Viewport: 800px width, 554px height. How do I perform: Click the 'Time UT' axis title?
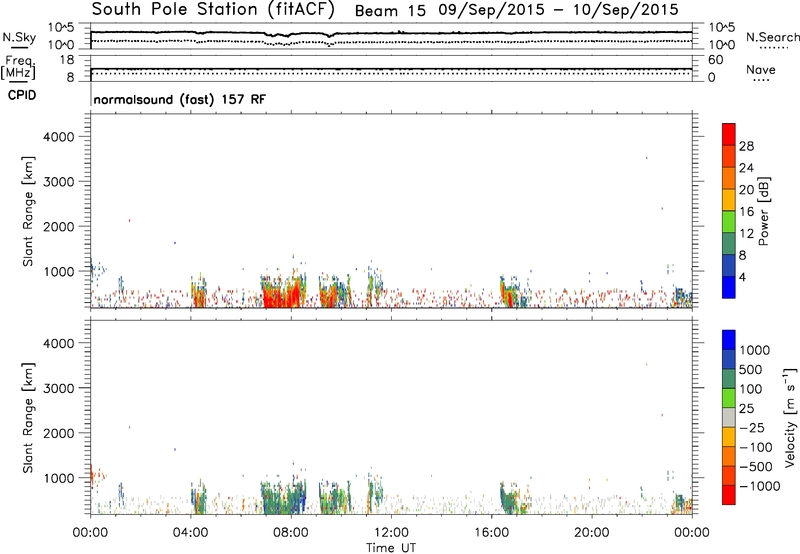click(x=391, y=548)
